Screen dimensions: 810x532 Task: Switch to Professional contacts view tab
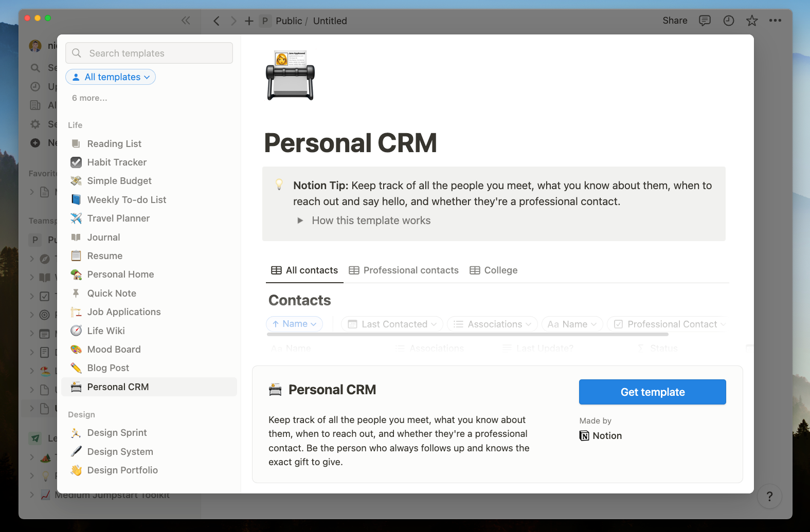(404, 270)
